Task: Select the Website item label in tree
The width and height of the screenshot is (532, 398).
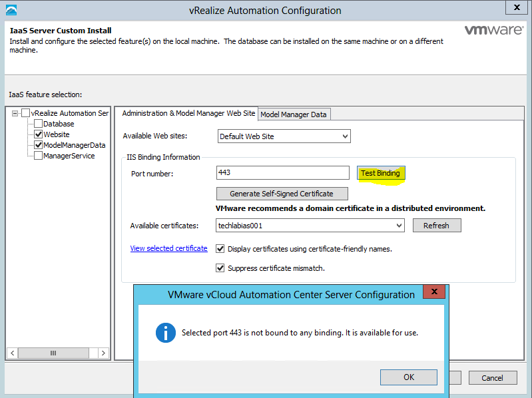Action: coord(57,134)
